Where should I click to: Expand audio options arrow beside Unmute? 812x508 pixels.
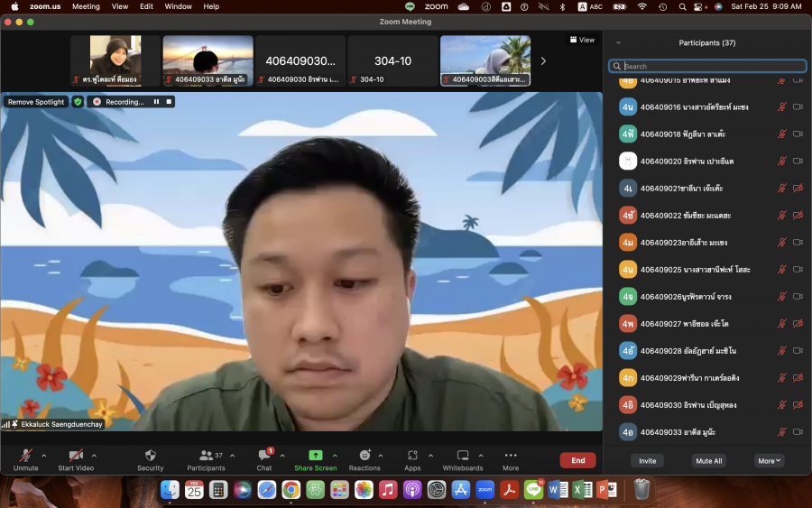click(43, 456)
